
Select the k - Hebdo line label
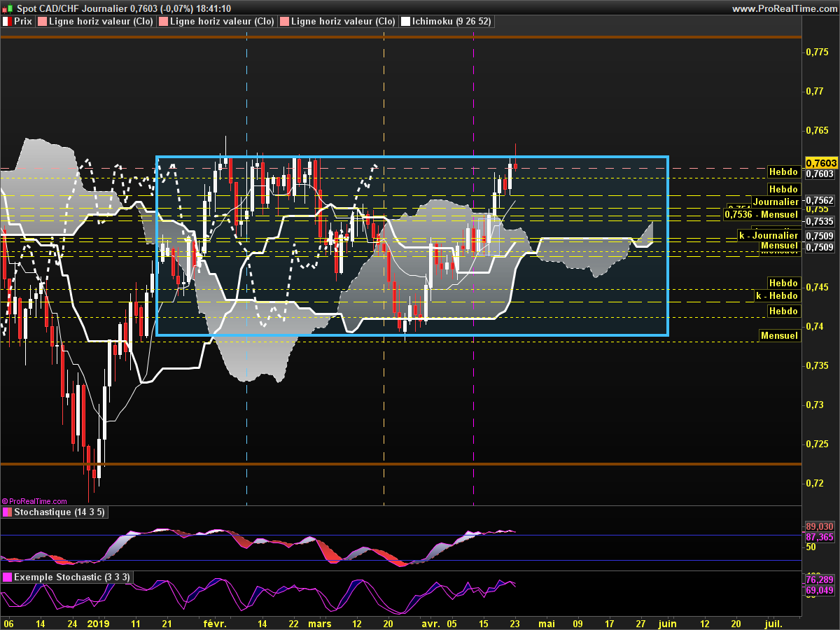[777, 296]
